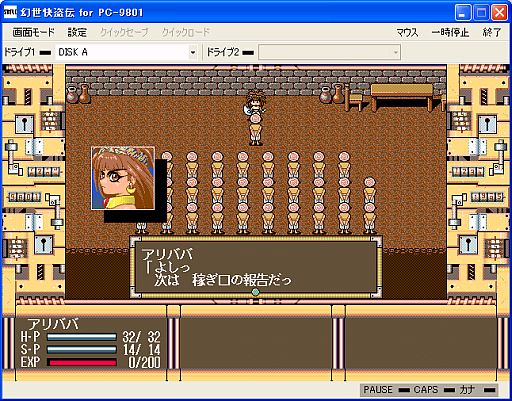Viewport: 512px width, 401px height.
Task: Maximize the emulator window
Action: pyautogui.click(x=481, y=13)
